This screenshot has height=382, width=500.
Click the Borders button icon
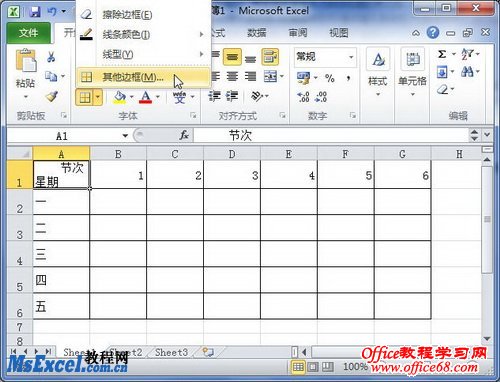pos(85,97)
